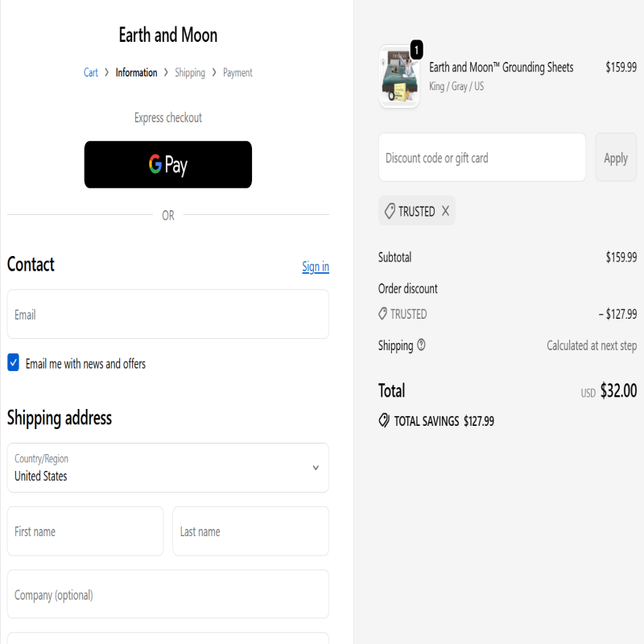Click the tag icon on TRUSTED chip
The width and height of the screenshot is (644, 644).
tap(390, 212)
